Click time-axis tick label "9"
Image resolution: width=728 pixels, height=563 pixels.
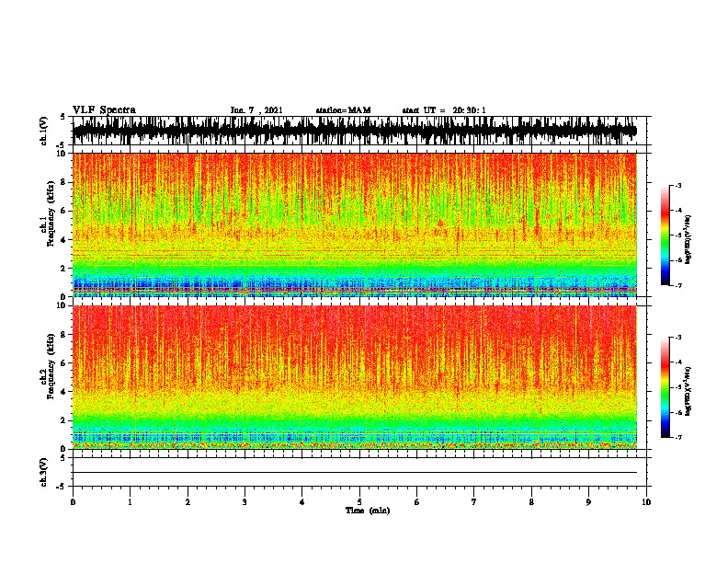click(588, 502)
